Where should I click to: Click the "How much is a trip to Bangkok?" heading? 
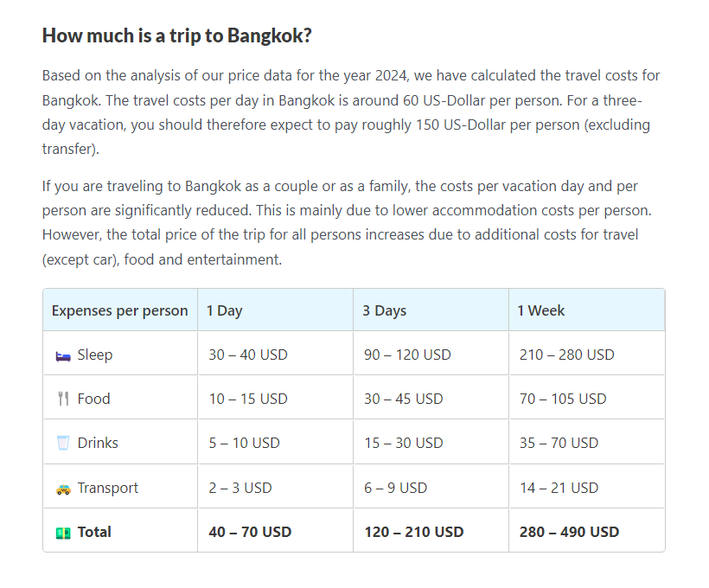(x=177, y=35)
